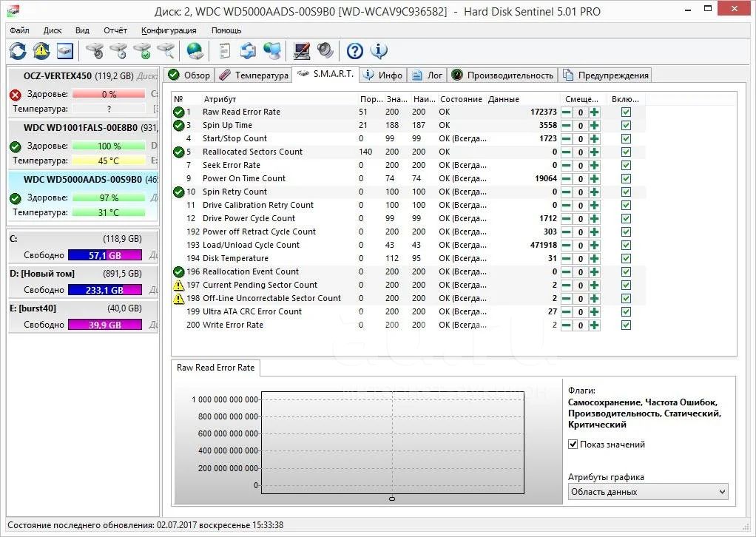Click the 0 % health bar of OCZ-VERTEX450

click(109, 95)
